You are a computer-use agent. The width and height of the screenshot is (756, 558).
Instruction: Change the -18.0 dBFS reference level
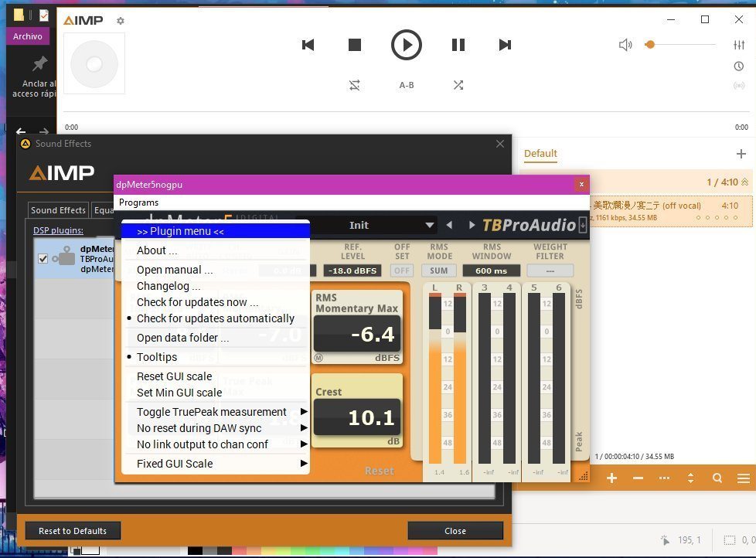pyautogui.click(x=352, y=270)
